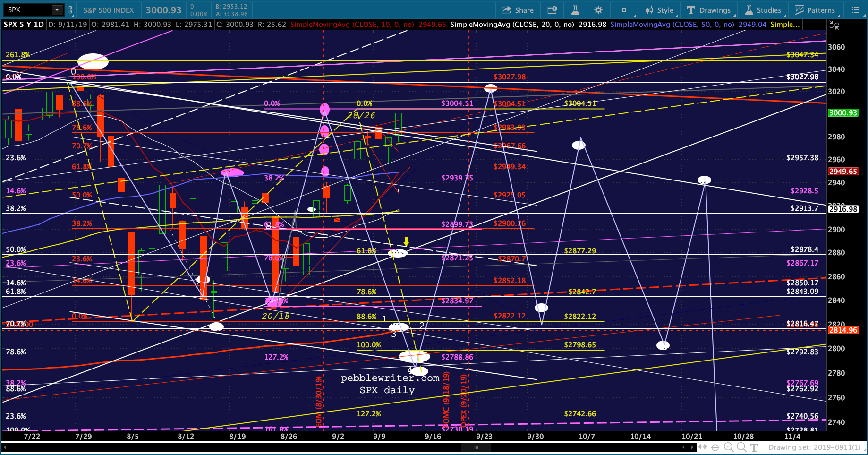868x455 pixels.
Task: Open the Patterns menu
Action: click(815, 10)
